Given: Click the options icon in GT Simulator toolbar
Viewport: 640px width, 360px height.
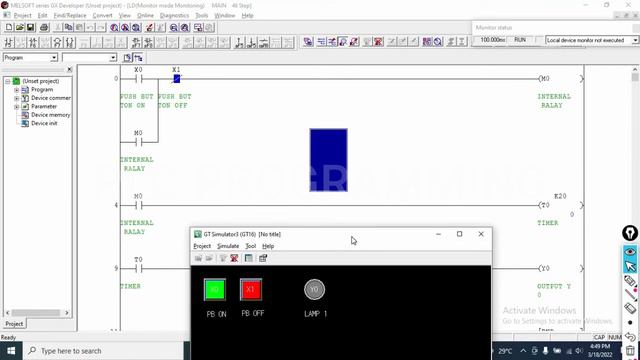Looking at the screenshot, I should pyautogui.click(x=263, y=258).
